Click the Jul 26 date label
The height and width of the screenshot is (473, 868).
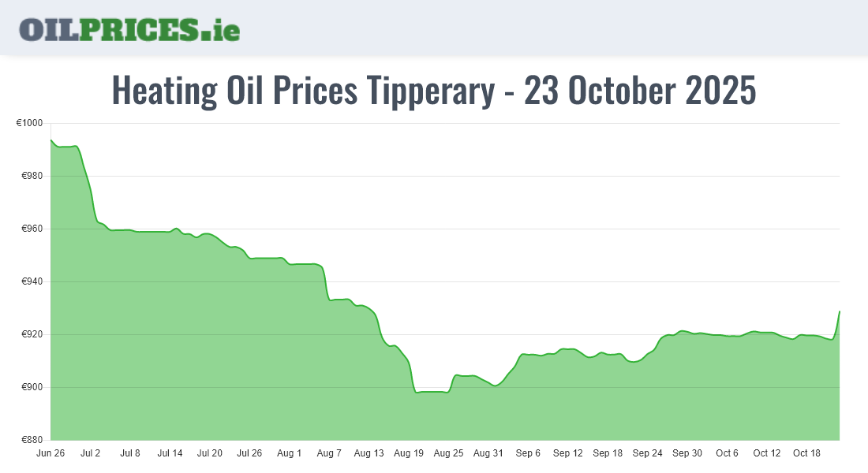[249, 453]
